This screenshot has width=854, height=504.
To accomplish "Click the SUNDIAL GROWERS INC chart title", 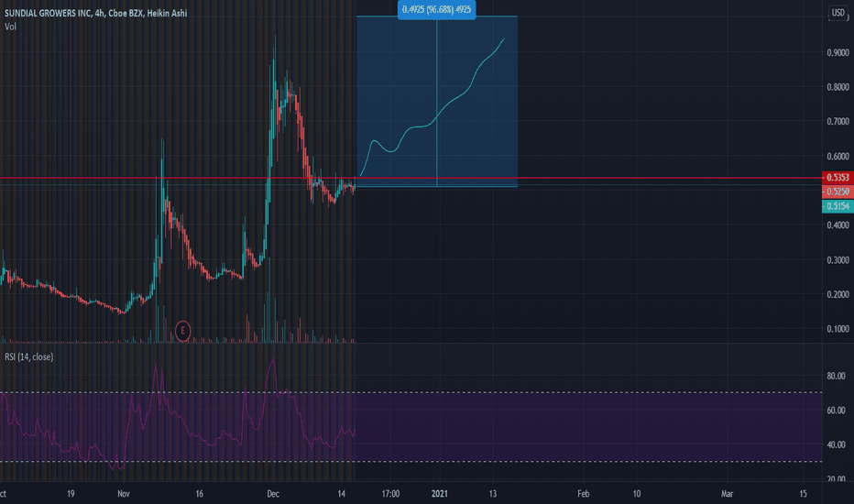I will click(96, 13).
